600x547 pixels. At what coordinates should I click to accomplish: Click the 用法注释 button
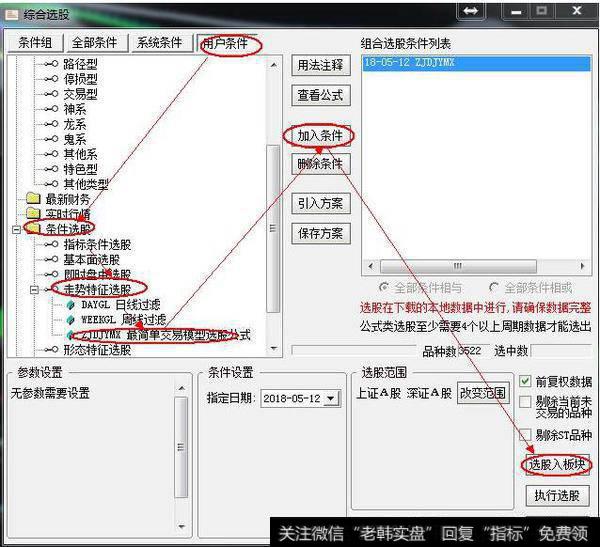(x=321, y=65)
